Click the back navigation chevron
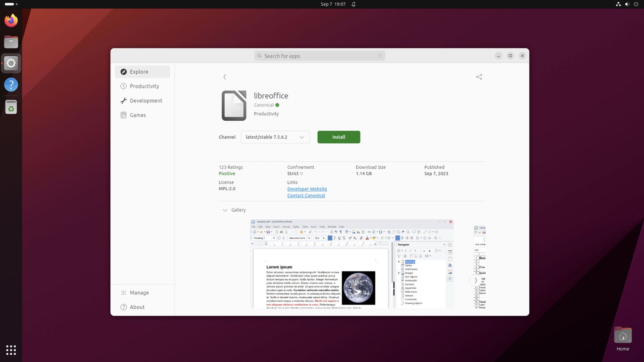The image size is (644, 362). pos(225,77)
